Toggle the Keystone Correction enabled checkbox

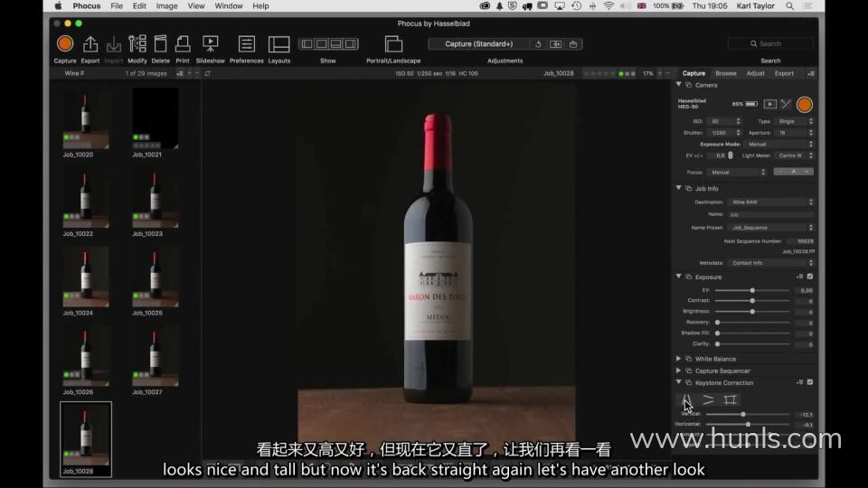(x=810, y=382)
